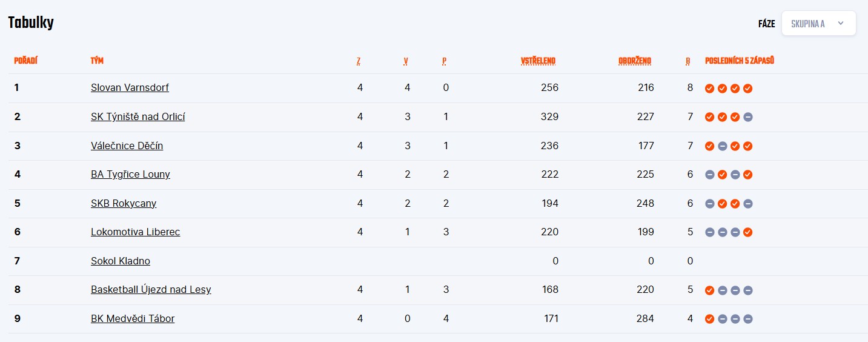The height and width of the screenshot is (342, 868).
Task: Click first win icon in Slovan Varnsdorf row
Action: coord(709,89)
